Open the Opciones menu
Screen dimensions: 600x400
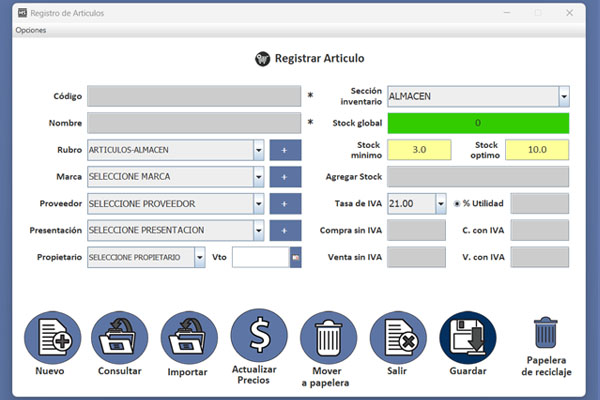30,30
